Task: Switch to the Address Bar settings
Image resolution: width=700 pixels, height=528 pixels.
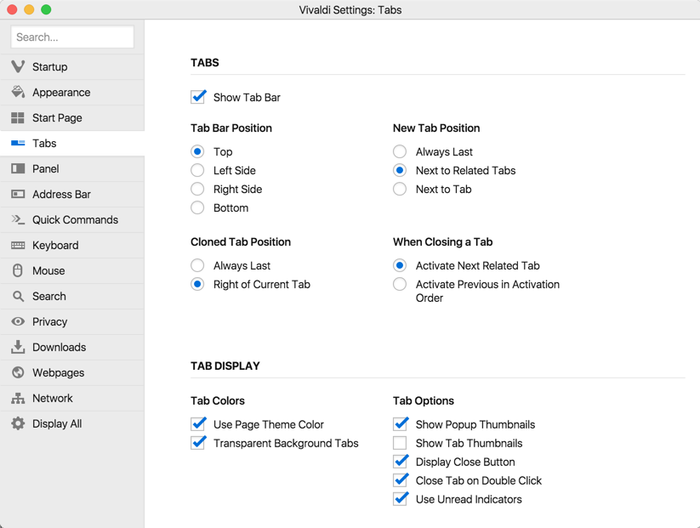Action: (x=61, y=194)
